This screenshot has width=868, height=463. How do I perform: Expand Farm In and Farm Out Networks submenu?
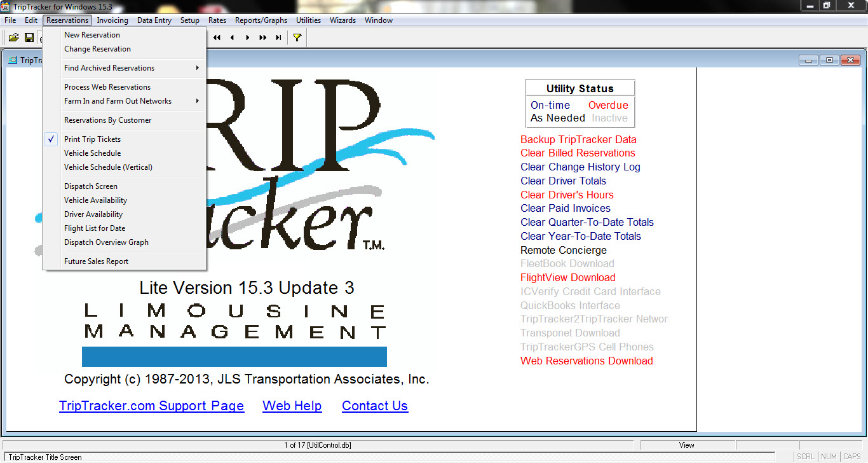tap(125, 101)
